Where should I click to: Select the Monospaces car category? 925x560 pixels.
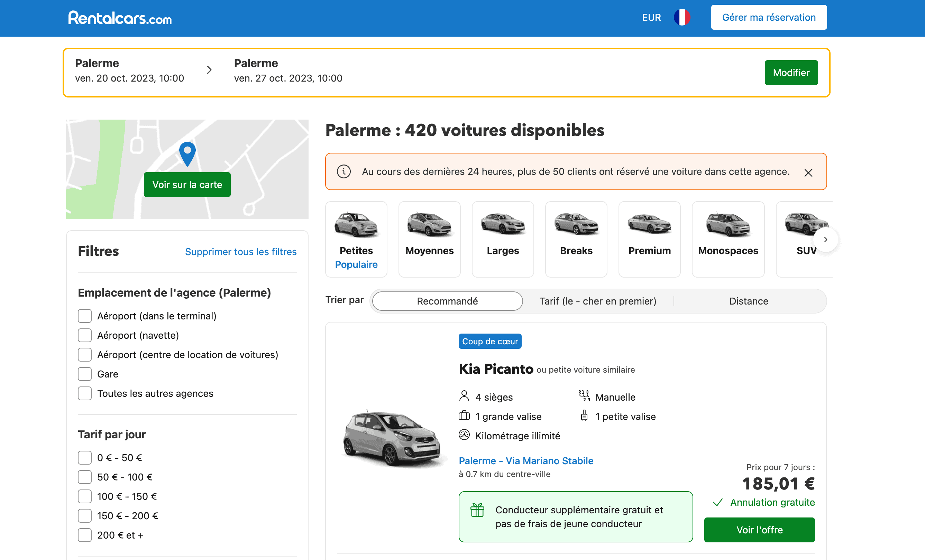coord(728,239)
